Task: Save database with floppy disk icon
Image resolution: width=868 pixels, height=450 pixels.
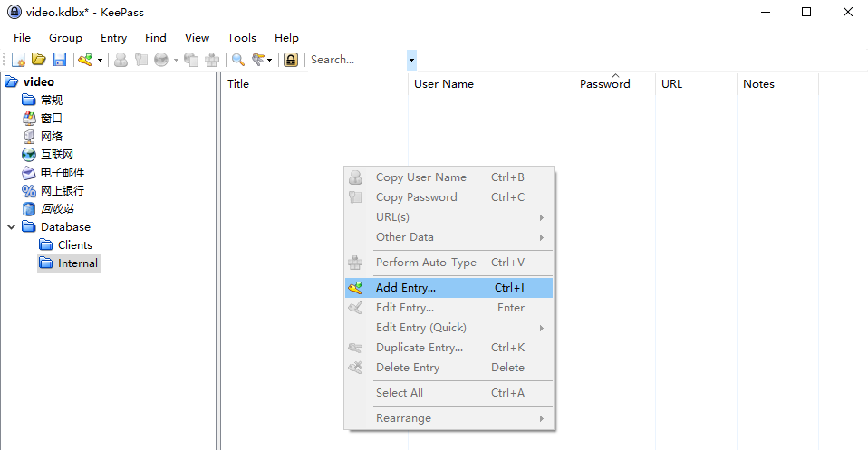Action: point(60,60)
